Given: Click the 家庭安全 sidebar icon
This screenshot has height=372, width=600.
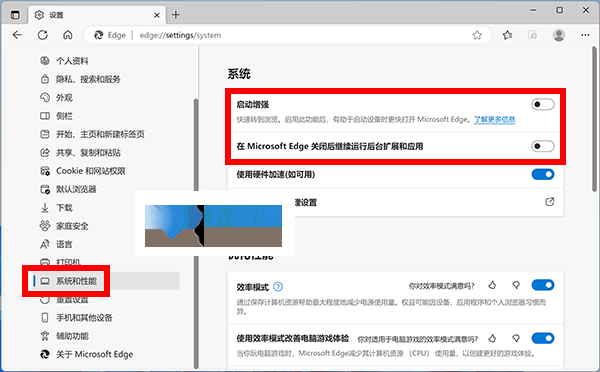Looking at the screenshot, I should (x=45, y=226).
